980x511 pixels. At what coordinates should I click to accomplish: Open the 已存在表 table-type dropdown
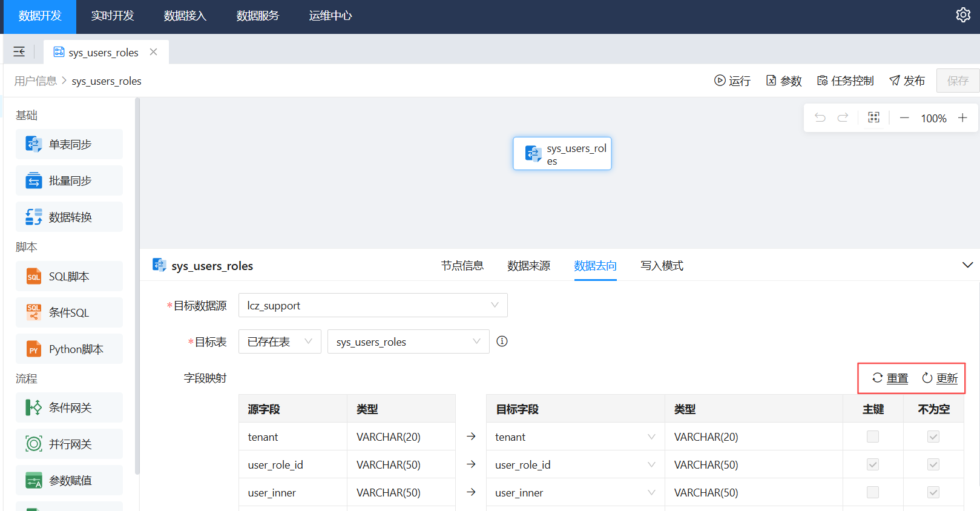click(280, 341)
